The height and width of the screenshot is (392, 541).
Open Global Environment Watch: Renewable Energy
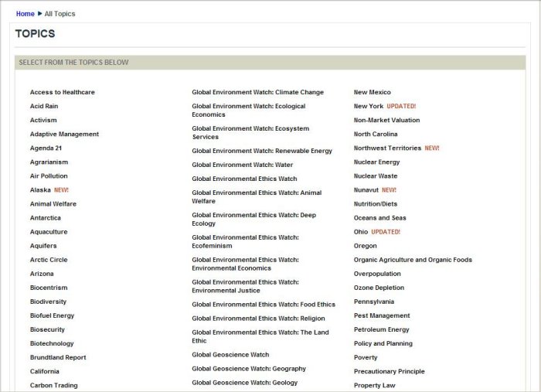262,151
